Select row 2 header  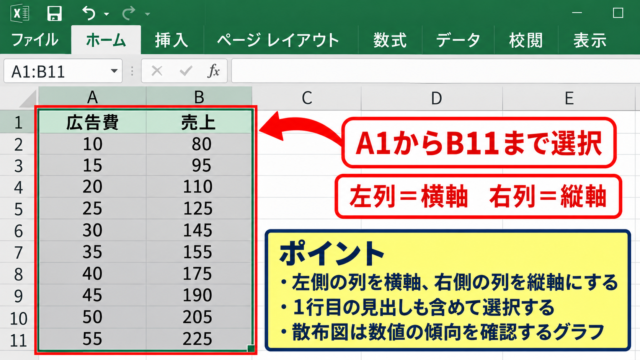coord(19,144)
